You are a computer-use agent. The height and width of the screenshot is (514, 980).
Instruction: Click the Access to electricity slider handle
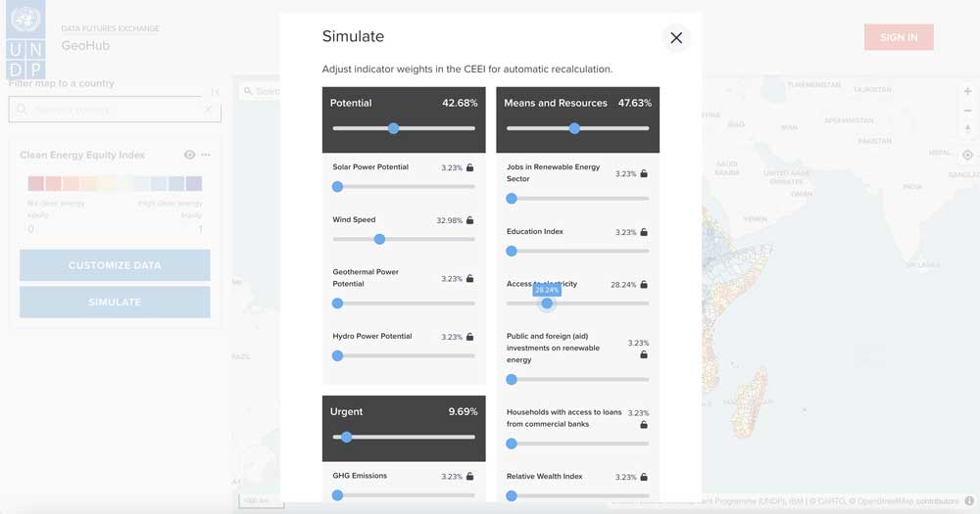pyautogui.click(x=547, y=303)
